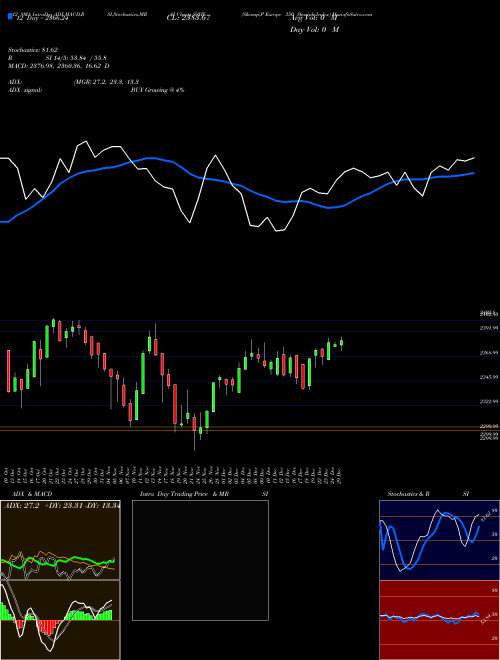Click the 2368.99 price axis label
The image size is (500, 660).
coord(489,353)
